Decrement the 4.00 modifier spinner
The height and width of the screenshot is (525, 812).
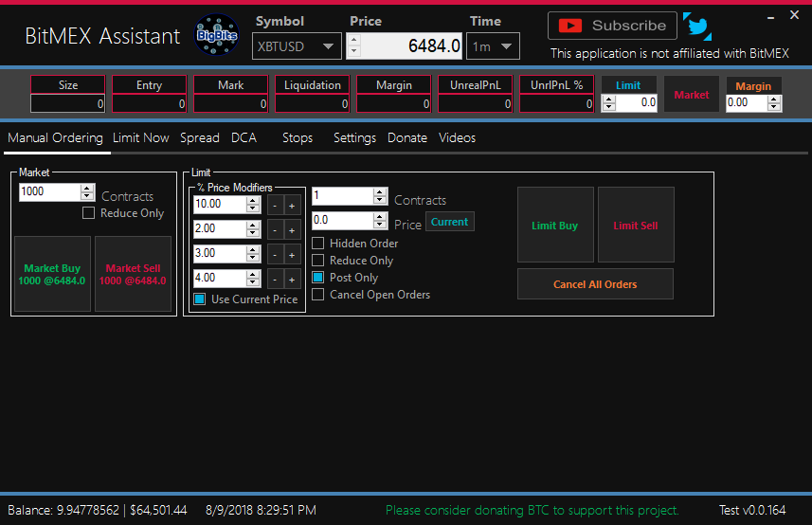253,282
